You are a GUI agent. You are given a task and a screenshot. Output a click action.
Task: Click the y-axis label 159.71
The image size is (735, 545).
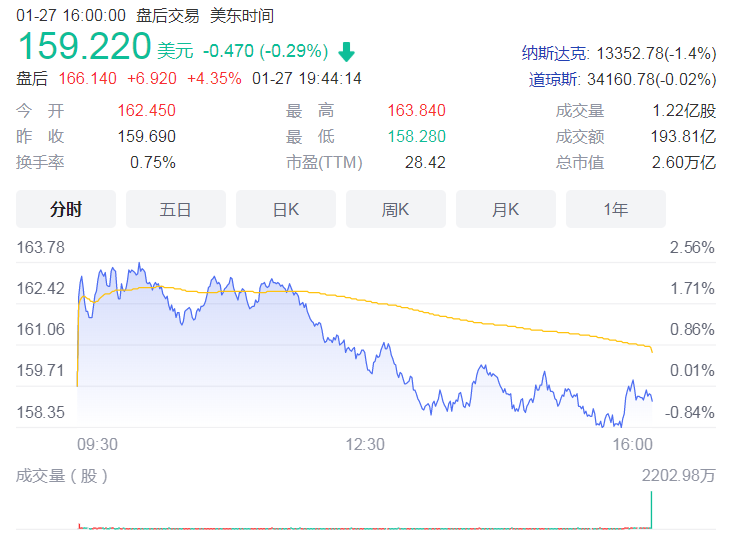[40, 371]
